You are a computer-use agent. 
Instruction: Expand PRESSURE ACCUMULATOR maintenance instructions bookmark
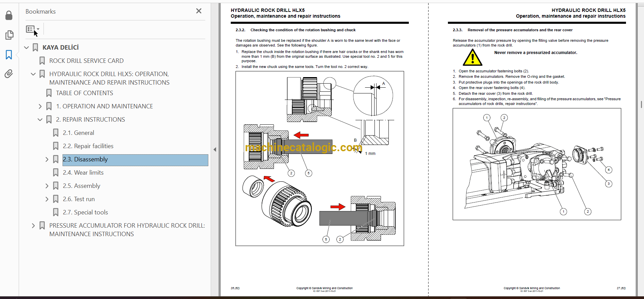33,226
